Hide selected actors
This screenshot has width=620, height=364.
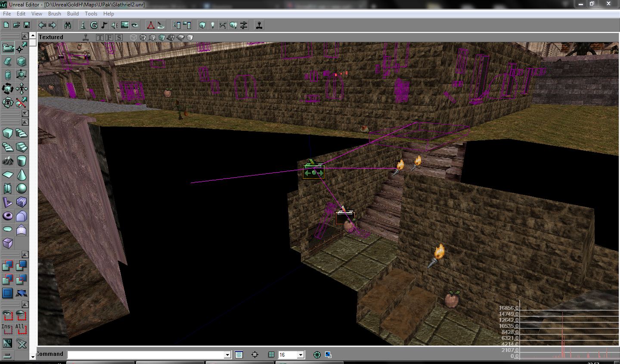point(22,316)
